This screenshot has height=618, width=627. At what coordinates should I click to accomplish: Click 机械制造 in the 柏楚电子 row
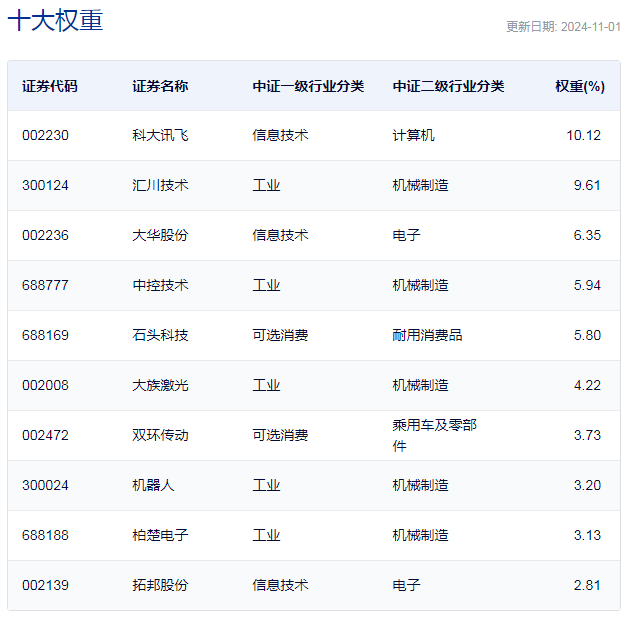point(420,535)
